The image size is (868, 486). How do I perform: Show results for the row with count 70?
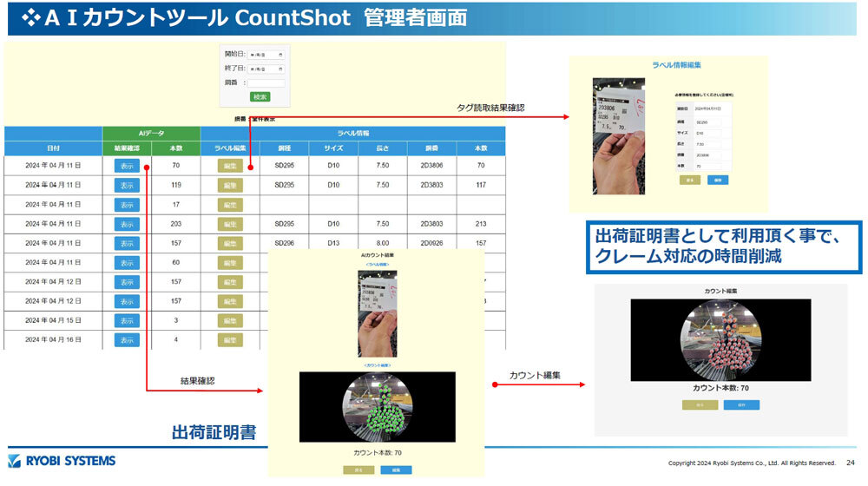pos(127,166)
